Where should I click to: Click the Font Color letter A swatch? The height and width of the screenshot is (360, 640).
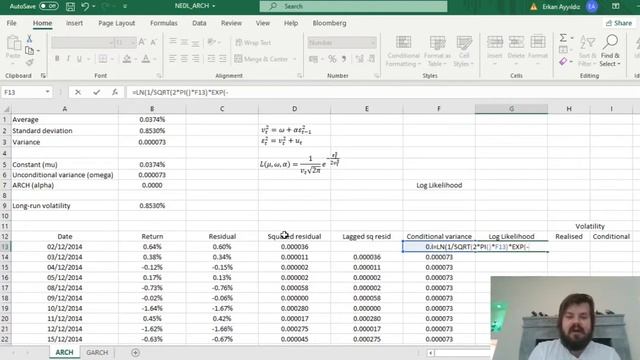[146, 59]
